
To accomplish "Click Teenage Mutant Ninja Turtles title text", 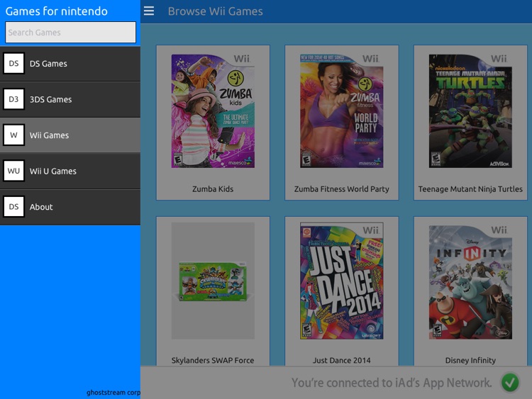I will 470,189.
